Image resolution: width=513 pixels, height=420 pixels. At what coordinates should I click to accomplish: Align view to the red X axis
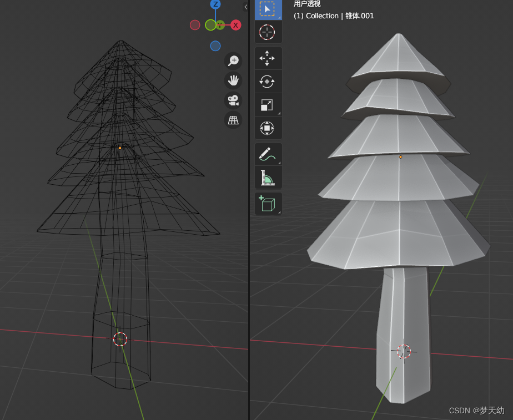pyautogui.click(x=235, y=25)
